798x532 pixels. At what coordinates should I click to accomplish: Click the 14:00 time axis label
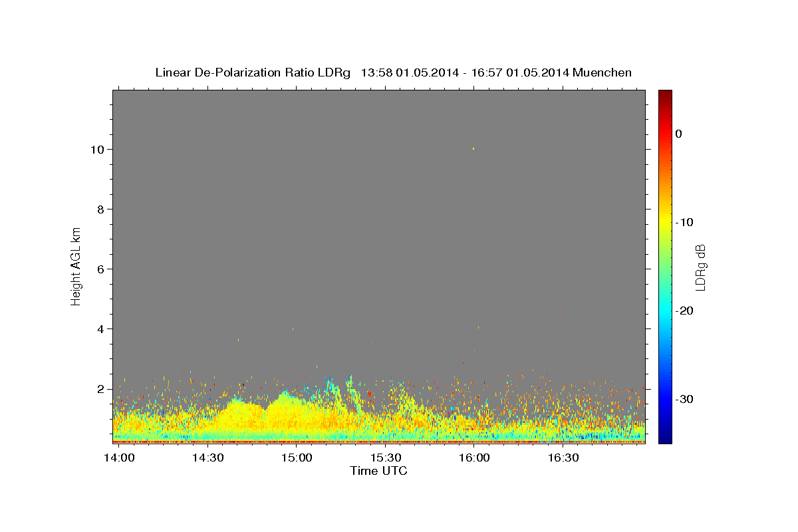click(119, 458)
